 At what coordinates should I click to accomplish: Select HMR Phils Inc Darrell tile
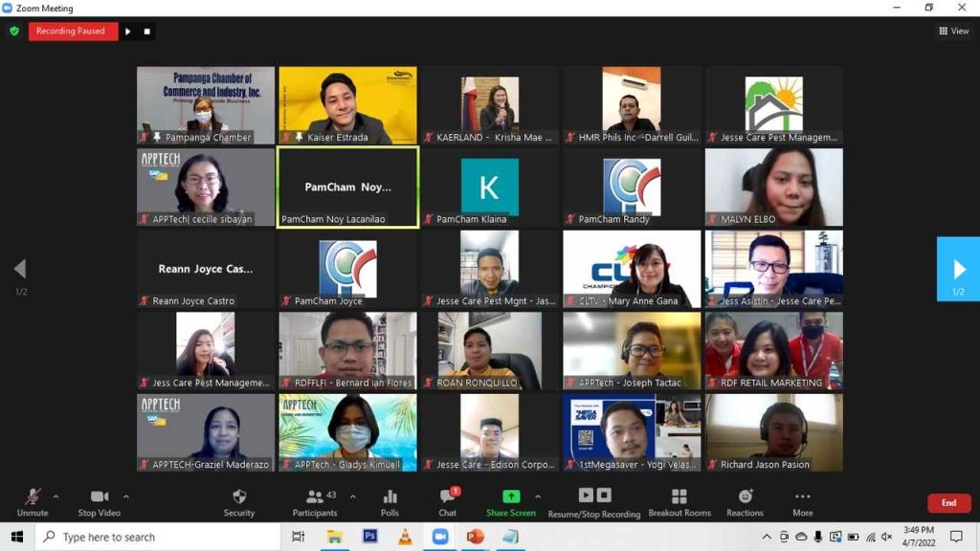pyautogui.click(x=632, y=105)
